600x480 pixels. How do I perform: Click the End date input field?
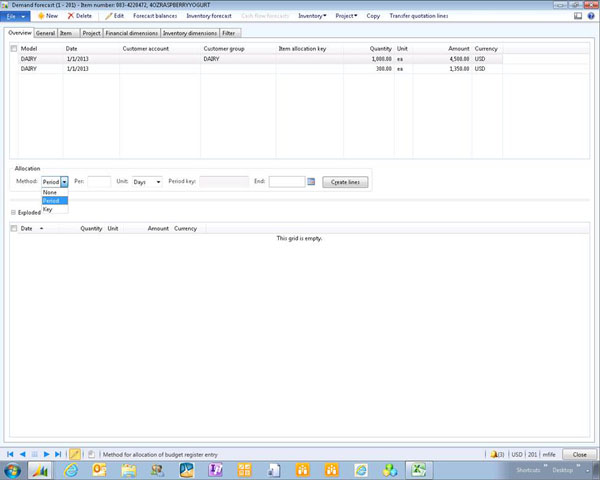287,181
